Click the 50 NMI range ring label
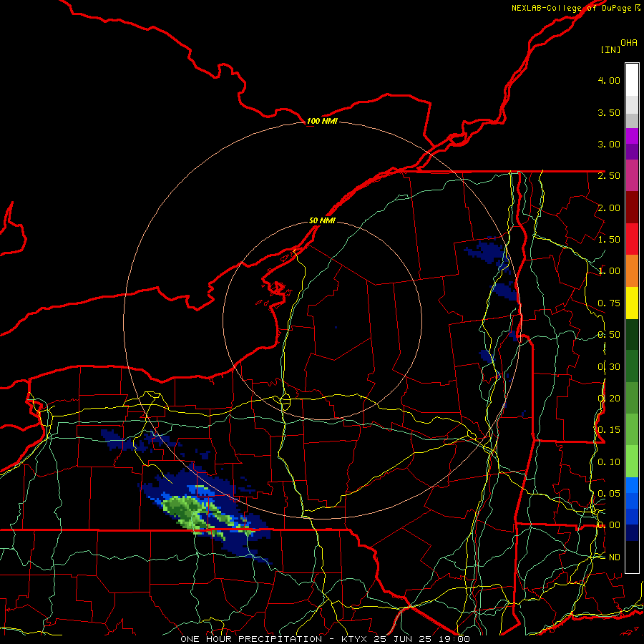644x644 pixels. (322, 220)
